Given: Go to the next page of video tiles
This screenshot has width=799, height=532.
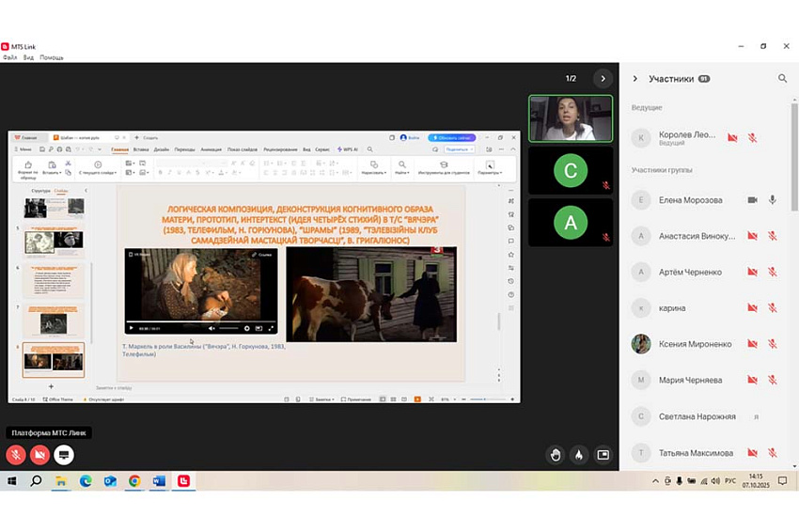Looking at the screenshot, I should coord(603,79).
